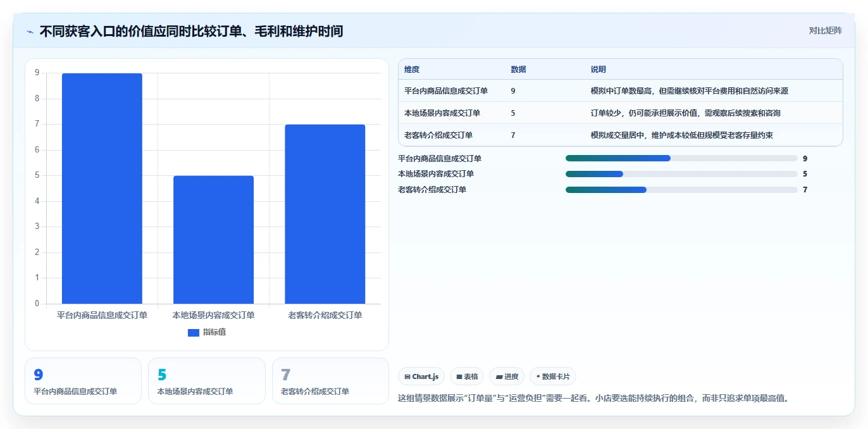Click the 数据 column header
Screen dimensions: 868x429
pos(518,69)
